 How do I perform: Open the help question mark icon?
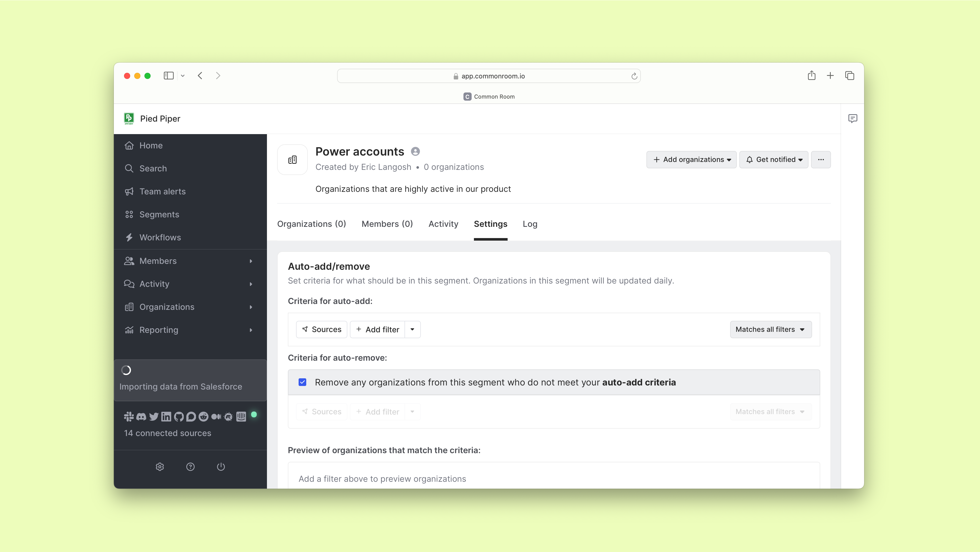(x=190, y=467)
